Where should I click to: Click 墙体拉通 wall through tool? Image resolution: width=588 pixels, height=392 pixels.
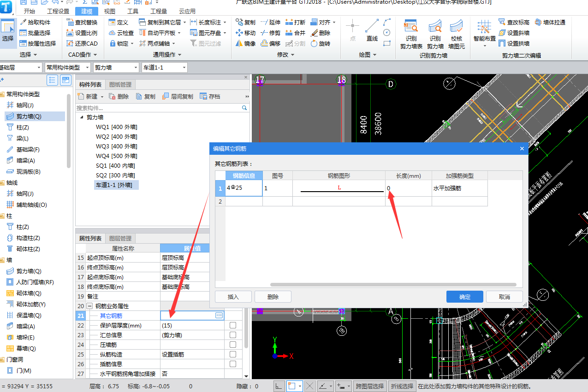click(x=550, y=22)
